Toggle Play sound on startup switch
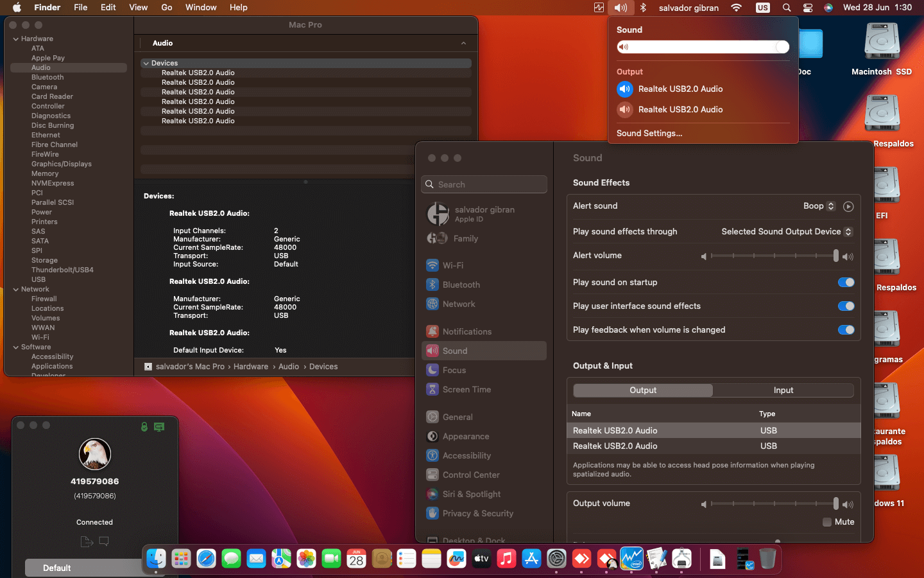 click(846, 283)
